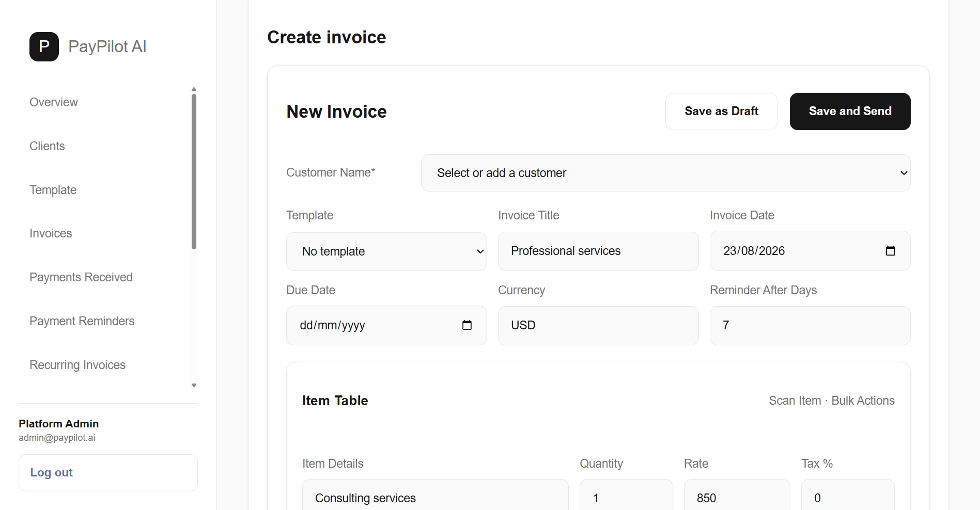Open Clients in the sidebar
The image size is (980, 510).
[47, 146]
